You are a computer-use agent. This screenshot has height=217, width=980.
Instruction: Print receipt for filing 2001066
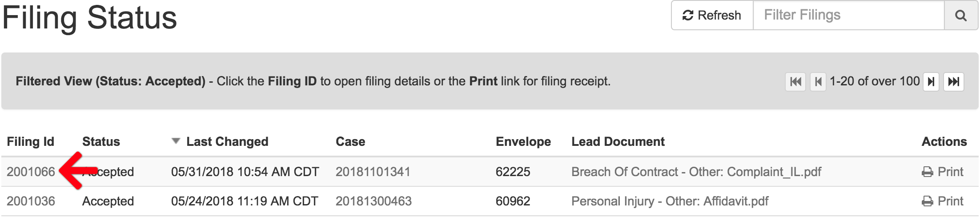tap(942, 172)
